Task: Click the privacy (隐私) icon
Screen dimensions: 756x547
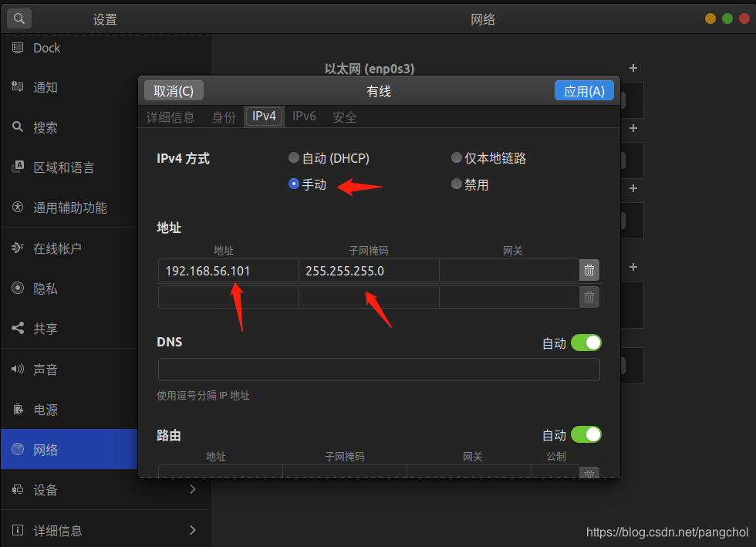Action: coord(18,288)
